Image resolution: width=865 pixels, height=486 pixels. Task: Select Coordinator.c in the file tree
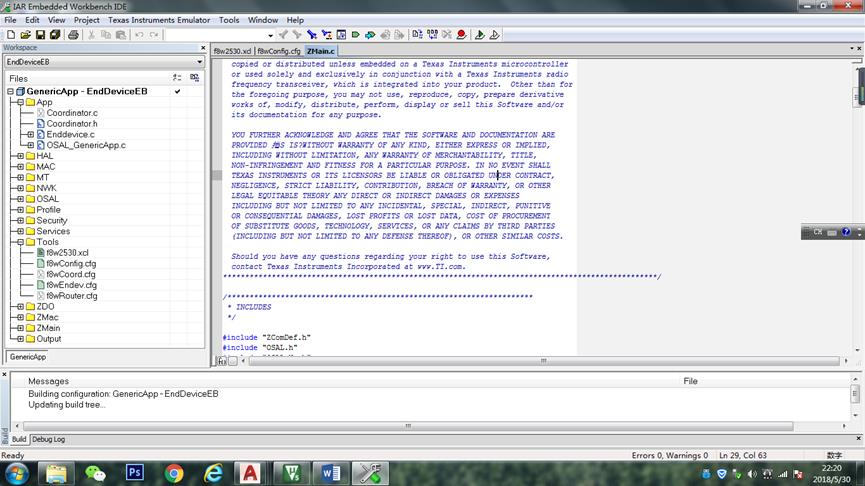tap(72, 113)
